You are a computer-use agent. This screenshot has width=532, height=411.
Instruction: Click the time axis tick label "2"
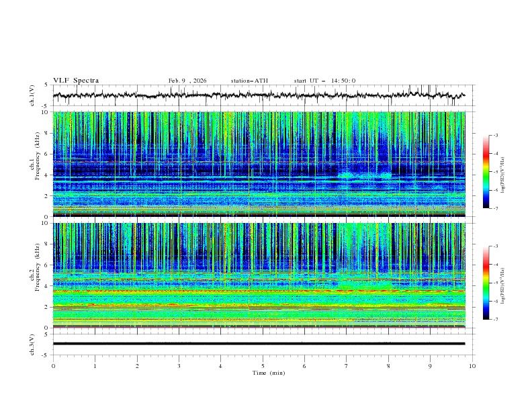pyautogui.click(x=137, y=366)
